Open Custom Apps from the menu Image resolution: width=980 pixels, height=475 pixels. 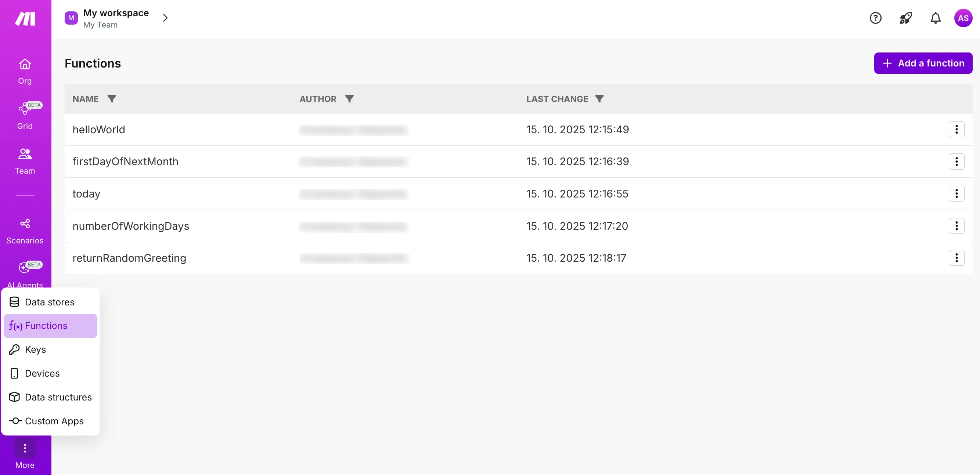54,421
